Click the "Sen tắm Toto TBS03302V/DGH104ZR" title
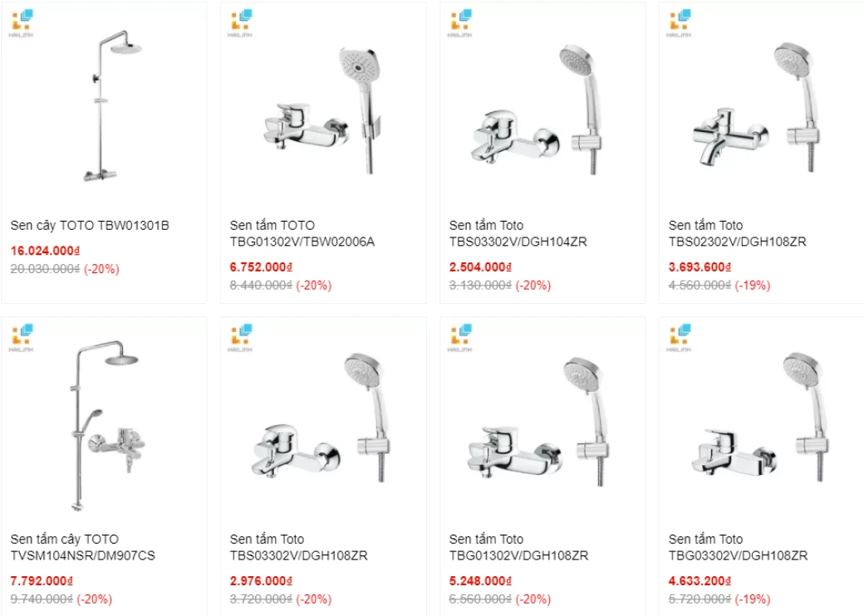The image size is (864, 616). tap(518, 233)
